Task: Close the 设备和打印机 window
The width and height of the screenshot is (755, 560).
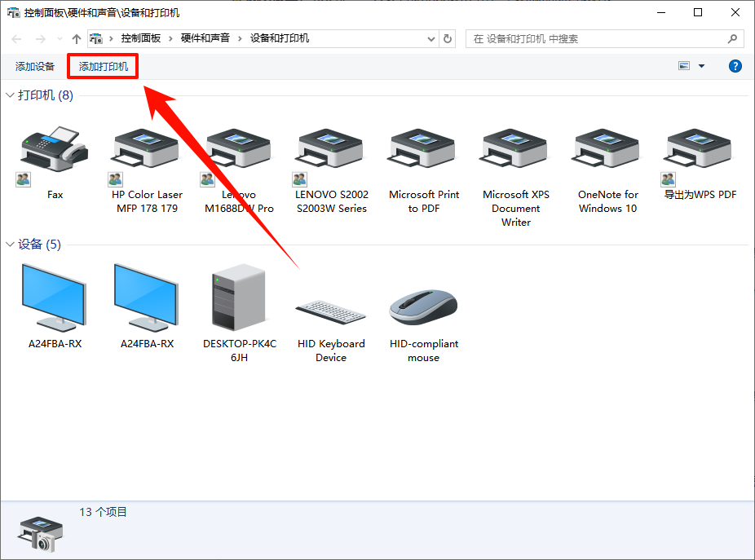Action: [x=735, y=12]
